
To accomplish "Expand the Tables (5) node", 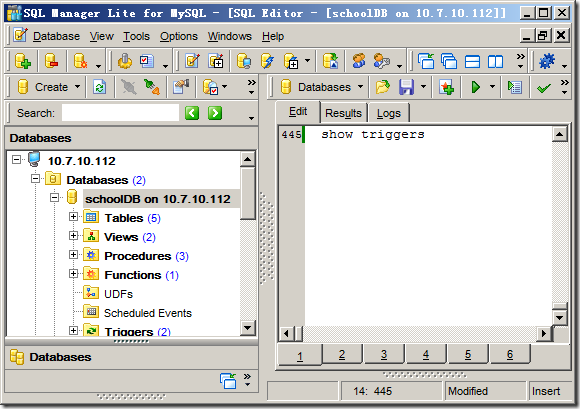I will click(x=73, y=216).
